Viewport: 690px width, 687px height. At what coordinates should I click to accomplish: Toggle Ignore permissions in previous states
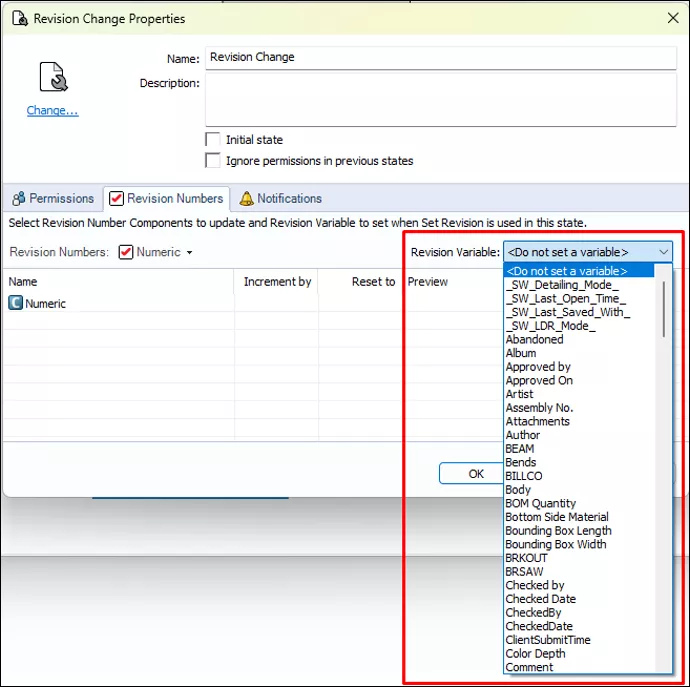213,161
